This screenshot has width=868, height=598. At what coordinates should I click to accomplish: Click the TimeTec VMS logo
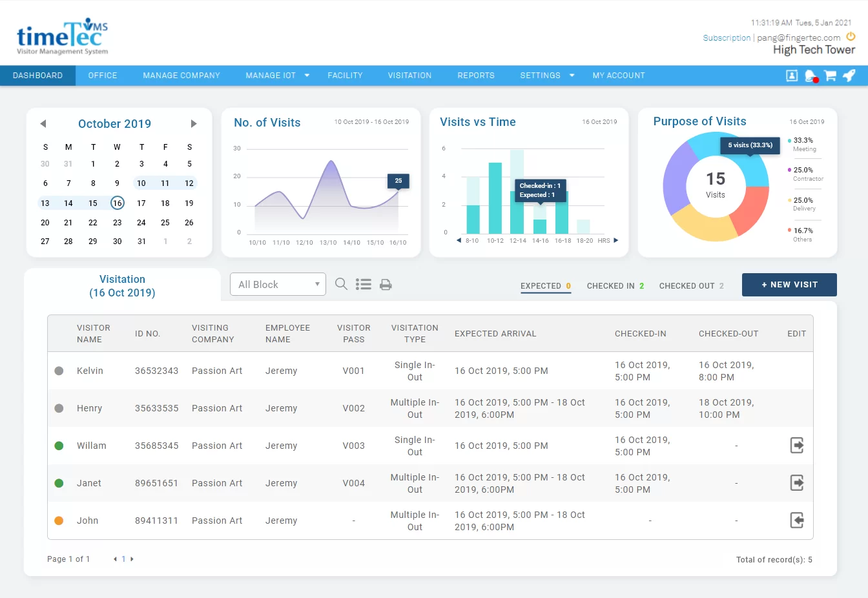click(62, 37)
